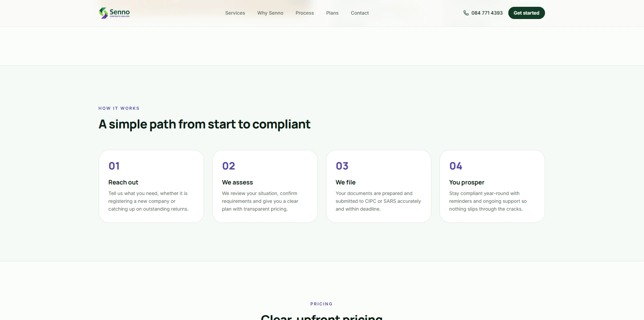
Task: Select the step number 01
Action: [114, 166]
